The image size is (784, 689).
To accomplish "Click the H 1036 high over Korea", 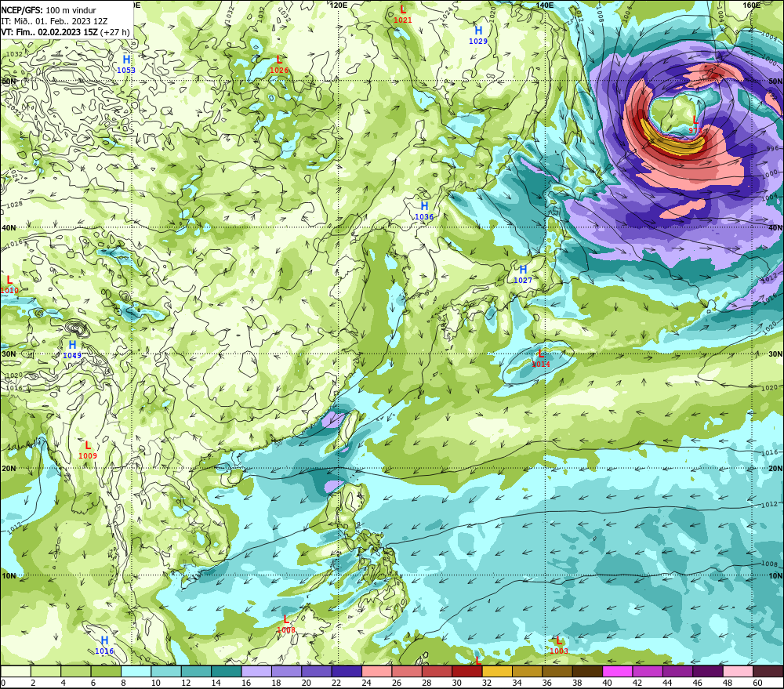I will 424,211.
